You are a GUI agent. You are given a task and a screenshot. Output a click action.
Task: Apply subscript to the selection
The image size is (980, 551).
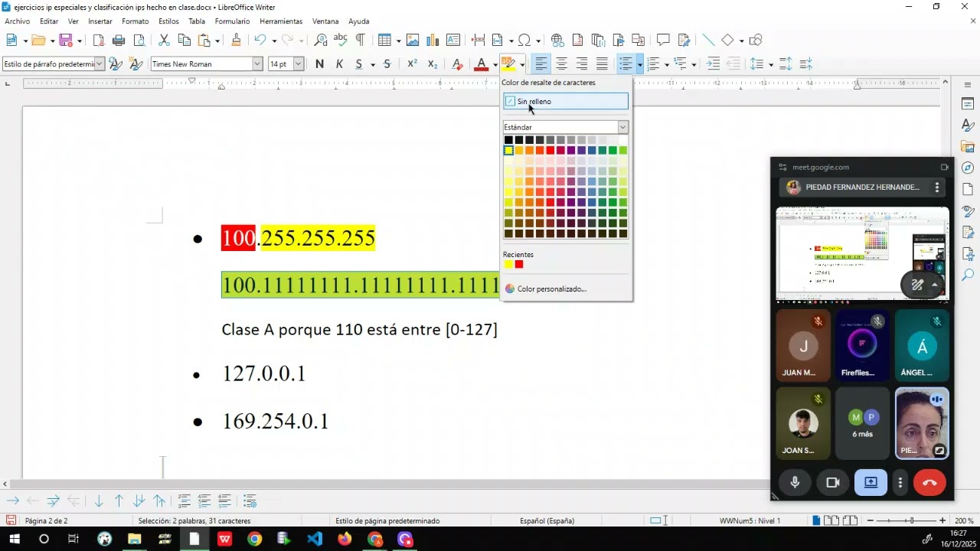(433, 64)
